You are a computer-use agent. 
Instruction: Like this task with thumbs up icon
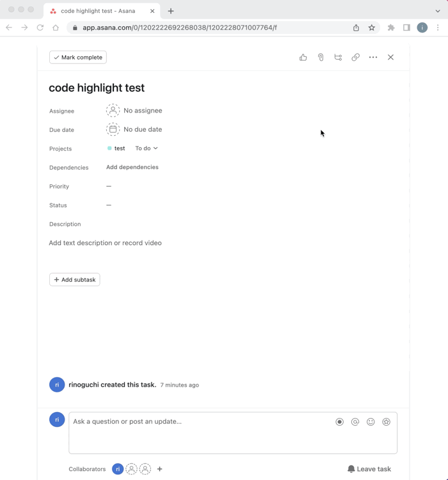click(303, 57)
